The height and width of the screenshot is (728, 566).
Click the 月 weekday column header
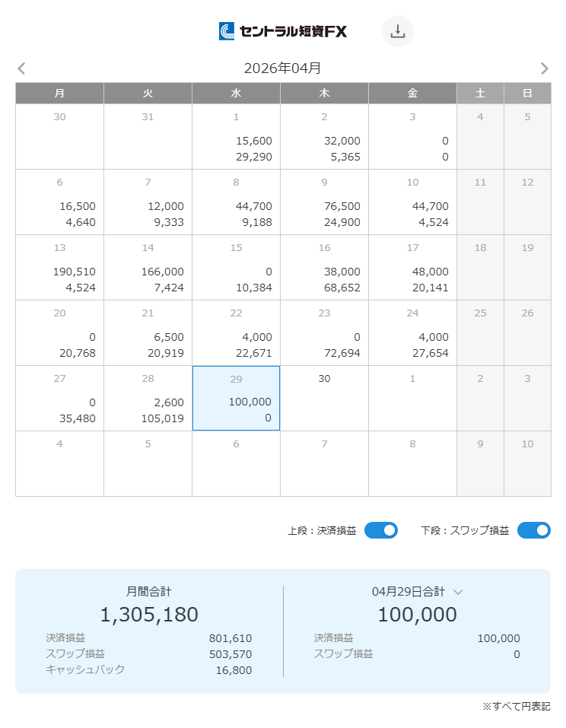point(59,94)
